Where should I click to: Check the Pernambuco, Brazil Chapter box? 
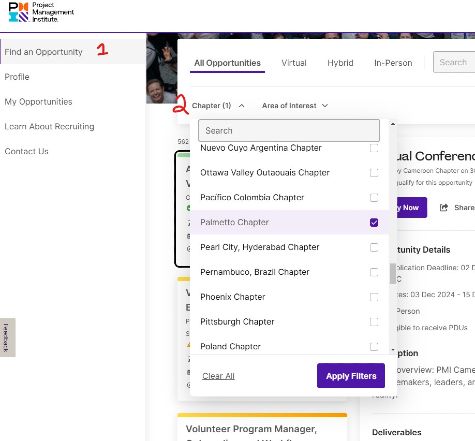(374, 272)
